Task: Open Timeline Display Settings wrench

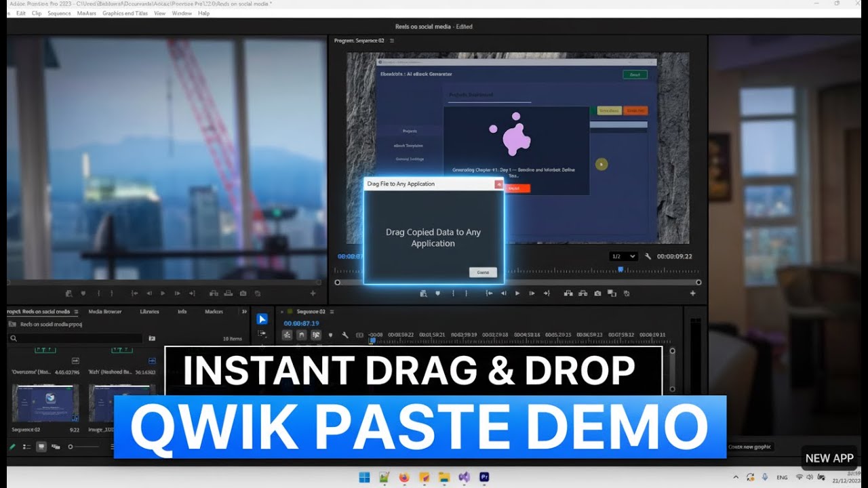Action: [345, 335]
